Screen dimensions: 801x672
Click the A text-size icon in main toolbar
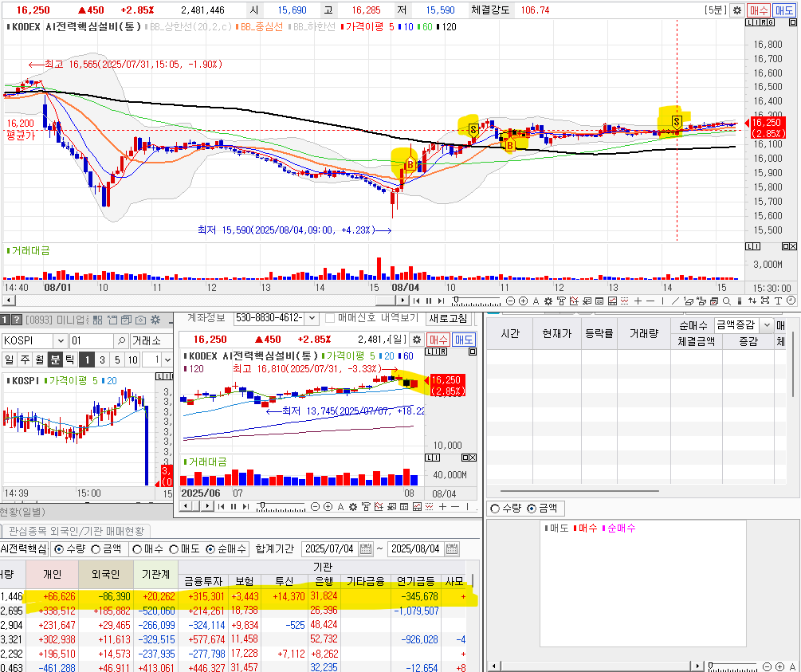click(x=536, y=301)
